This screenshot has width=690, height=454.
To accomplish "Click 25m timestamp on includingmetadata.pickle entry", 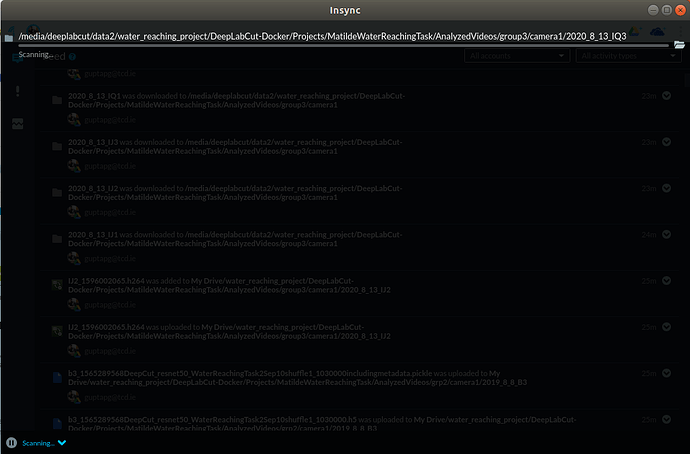I will [x=649, y=373].
